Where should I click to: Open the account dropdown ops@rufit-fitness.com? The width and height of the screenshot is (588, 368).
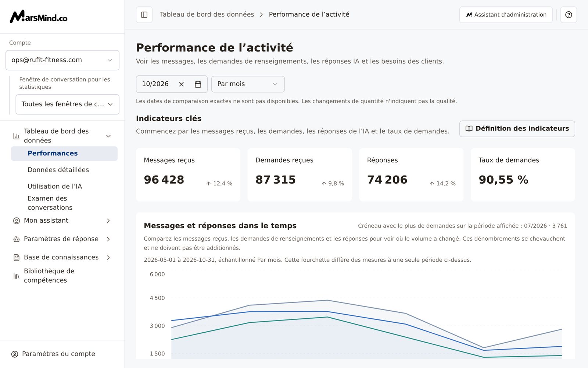click(62, 60)
